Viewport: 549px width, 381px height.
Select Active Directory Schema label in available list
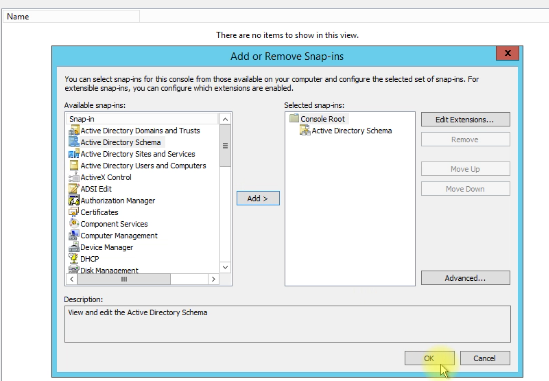click(120, 142)
